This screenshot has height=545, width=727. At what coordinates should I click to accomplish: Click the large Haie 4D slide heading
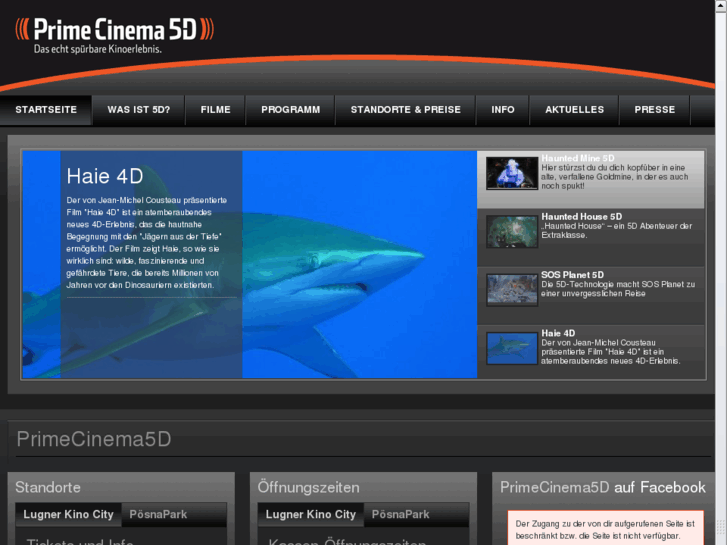[105, 176]
